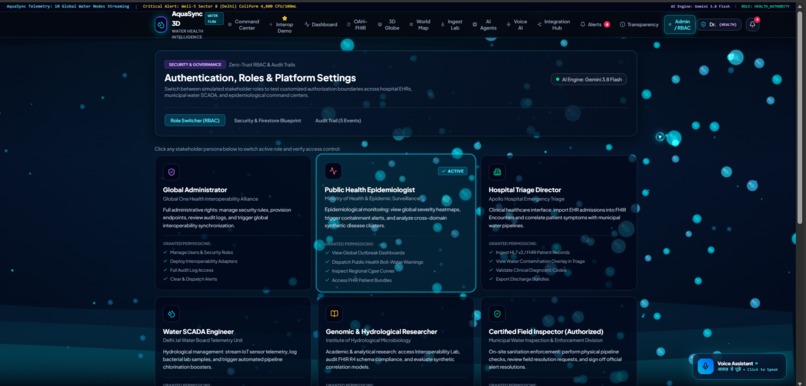This screenshot has width=806, height=386.
Task: Select the Certified Field Inspector (Authorized) title
Action: point(546,332)
